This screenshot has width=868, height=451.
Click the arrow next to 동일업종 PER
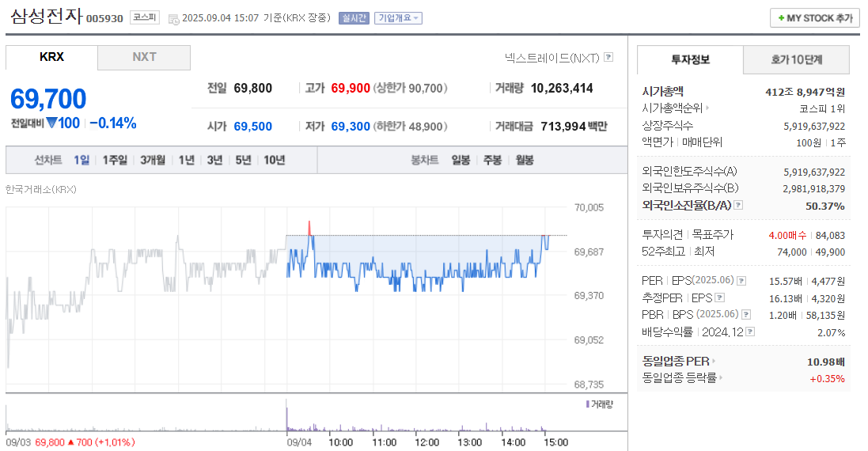coord(714,362)
